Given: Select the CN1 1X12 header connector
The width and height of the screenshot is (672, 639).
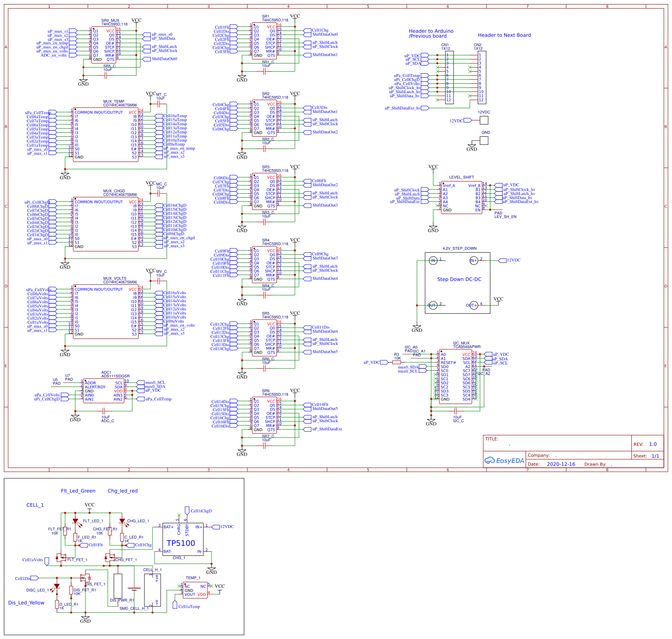Looking at the screenshot, I should pyautogui.click(x=449, y=77).
